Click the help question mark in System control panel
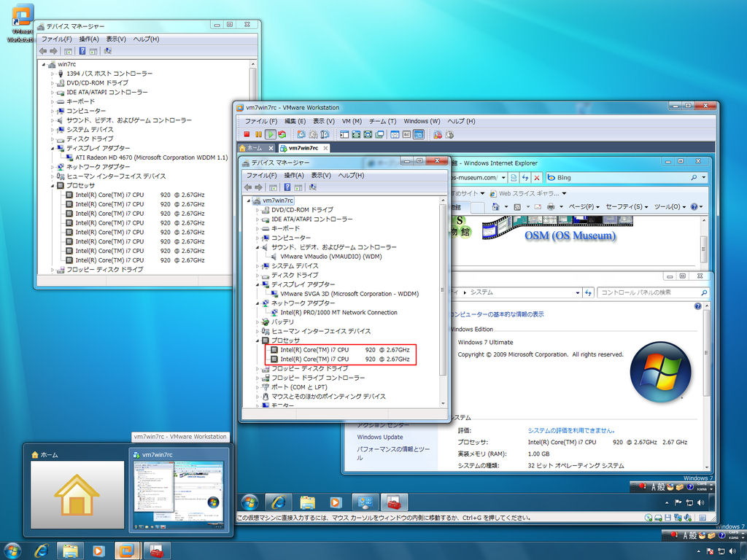The image size is (747, 560). point(697,306)
